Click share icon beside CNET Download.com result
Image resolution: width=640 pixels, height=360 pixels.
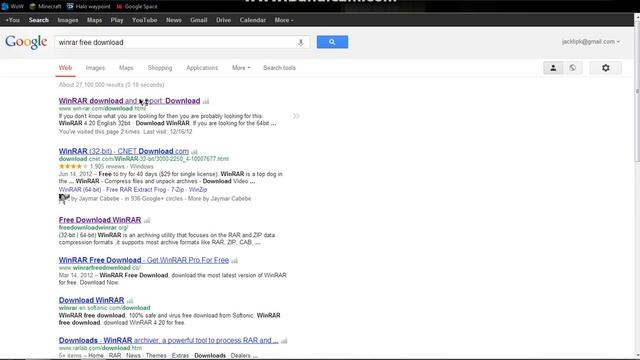[x=194, y=152]
